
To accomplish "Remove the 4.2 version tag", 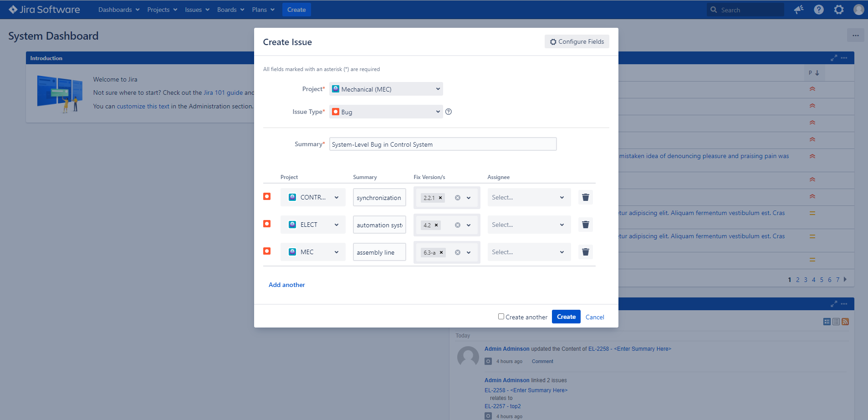I will (436, 225).
